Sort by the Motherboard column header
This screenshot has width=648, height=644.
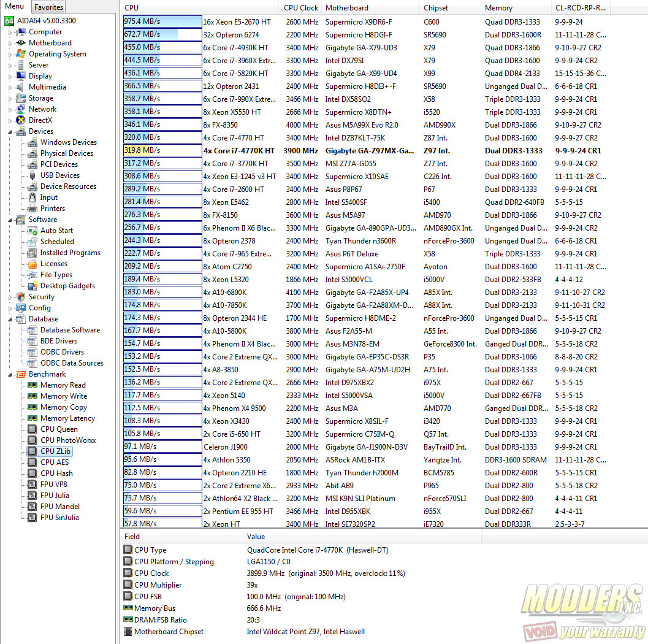coord(371,7)
